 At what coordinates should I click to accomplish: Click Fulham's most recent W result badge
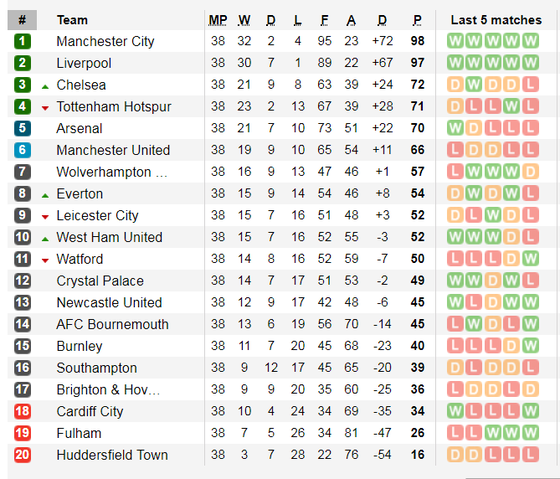[530, 433]
